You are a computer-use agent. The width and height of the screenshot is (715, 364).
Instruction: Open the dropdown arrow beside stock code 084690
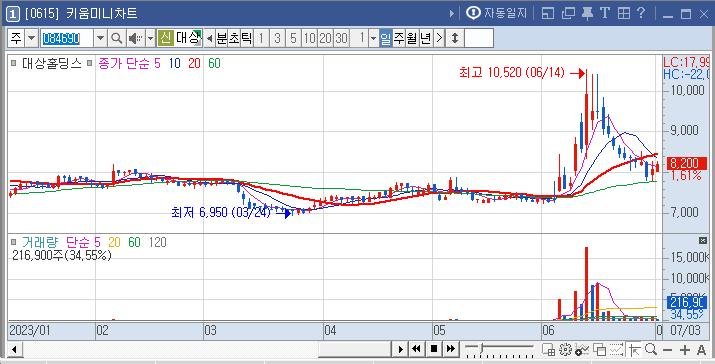point(101,38)
